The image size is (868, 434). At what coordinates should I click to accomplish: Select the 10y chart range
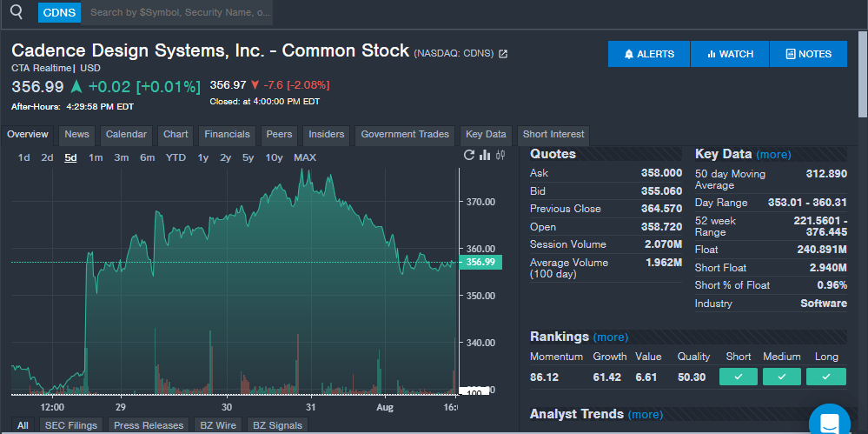click(274, 158)
